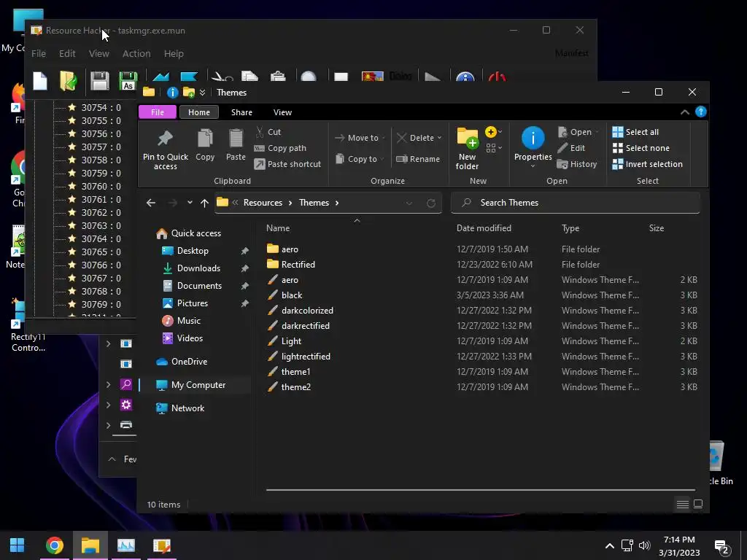Viewport: 747px width, 560px height.
Task: Click the scissors Cut icon in Resource Hacker toolbar
Action: (x=222, y=76)
